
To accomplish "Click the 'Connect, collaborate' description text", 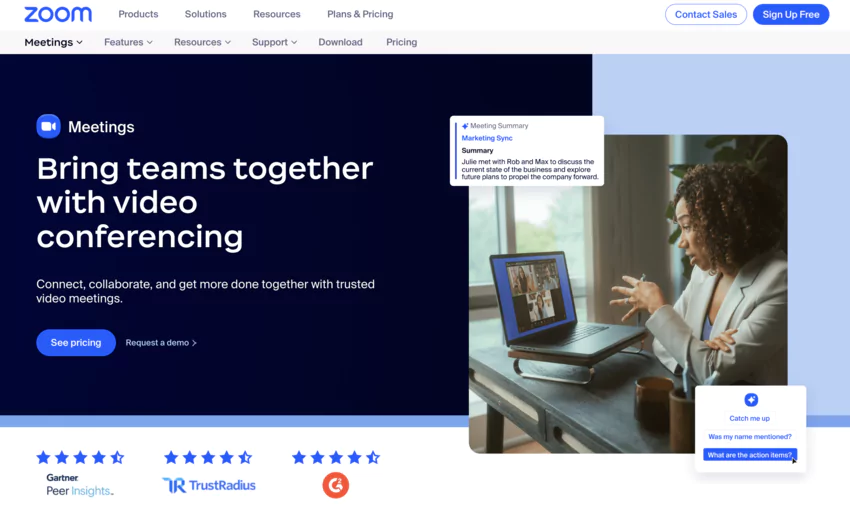I will (205, 291).
